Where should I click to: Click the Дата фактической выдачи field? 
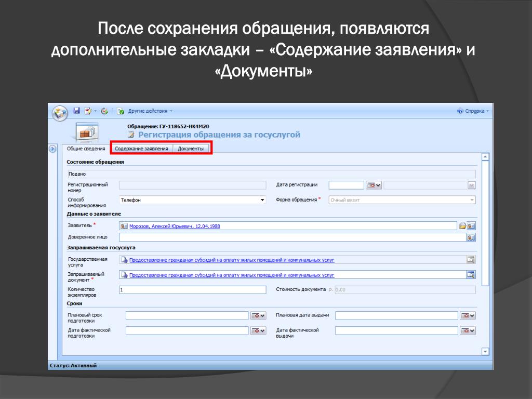pos(396,330)
